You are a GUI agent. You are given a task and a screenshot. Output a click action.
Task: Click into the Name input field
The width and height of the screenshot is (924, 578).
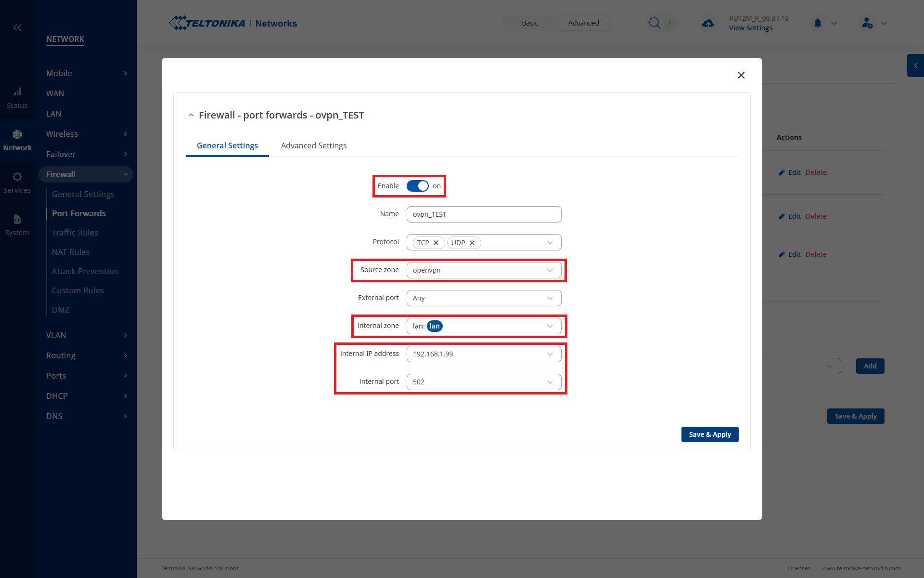[484, 214]
